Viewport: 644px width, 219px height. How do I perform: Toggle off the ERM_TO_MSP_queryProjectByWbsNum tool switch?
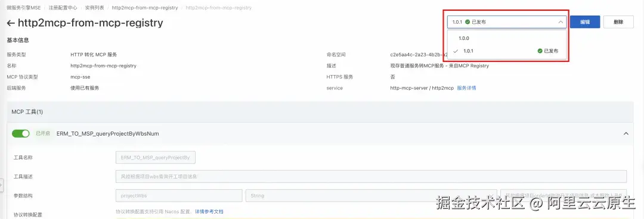click(20, 134)
